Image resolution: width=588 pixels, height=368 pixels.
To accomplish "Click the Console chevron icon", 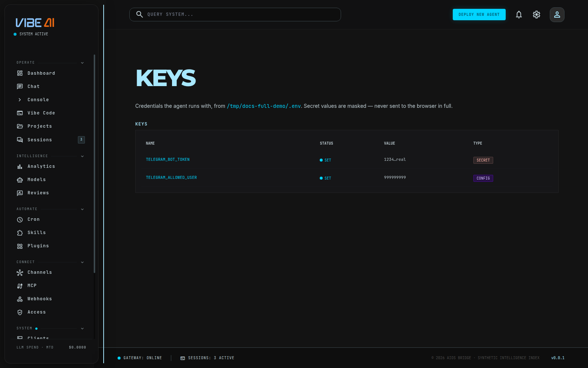I will coord(20,100).
